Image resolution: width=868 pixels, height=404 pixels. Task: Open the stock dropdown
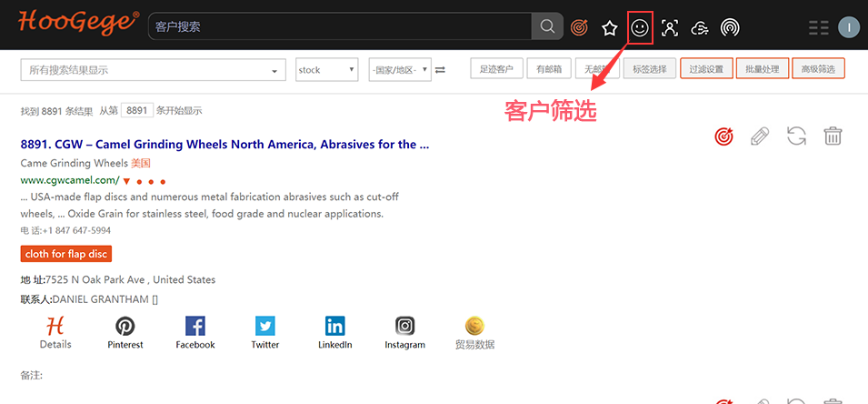tap(326, 70)
